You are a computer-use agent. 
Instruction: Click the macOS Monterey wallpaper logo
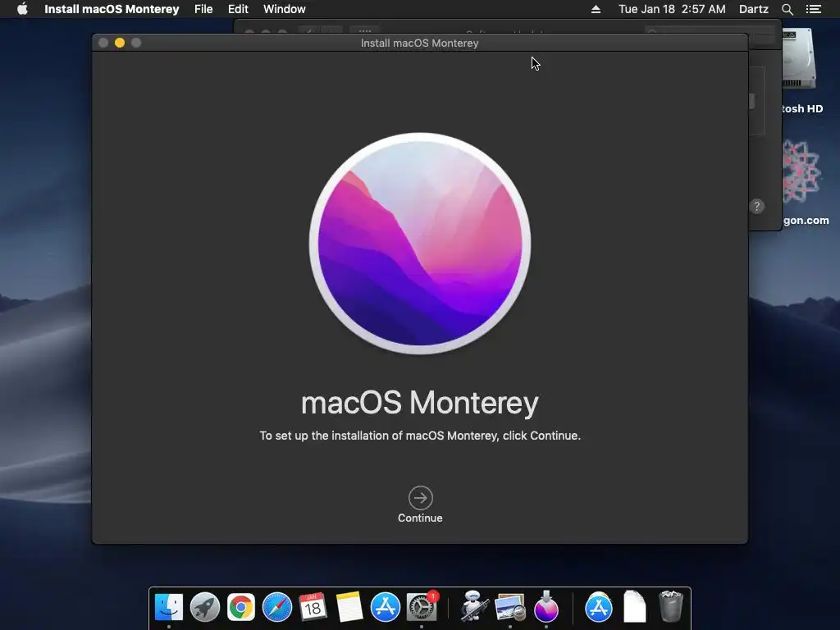[x=420, y=244]
